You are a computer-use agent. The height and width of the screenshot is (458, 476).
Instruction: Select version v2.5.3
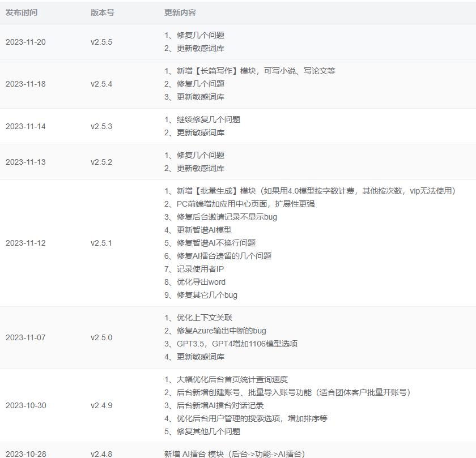tap(101, 126)
